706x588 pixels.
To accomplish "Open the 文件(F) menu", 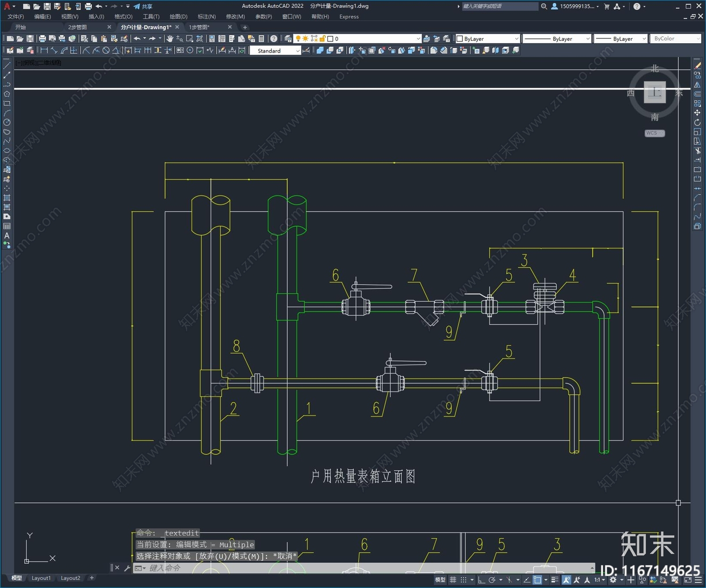I will [16, 17].
